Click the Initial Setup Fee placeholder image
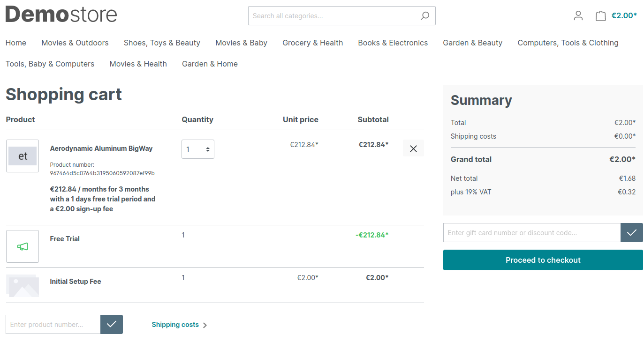 click(x=23, y=286)
